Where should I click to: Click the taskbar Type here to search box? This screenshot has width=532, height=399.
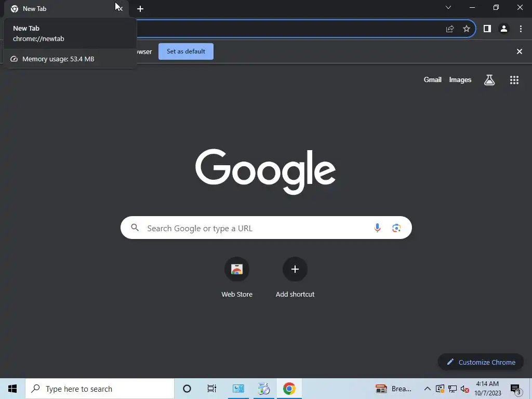pyautogui.click(x=100, y=389)
